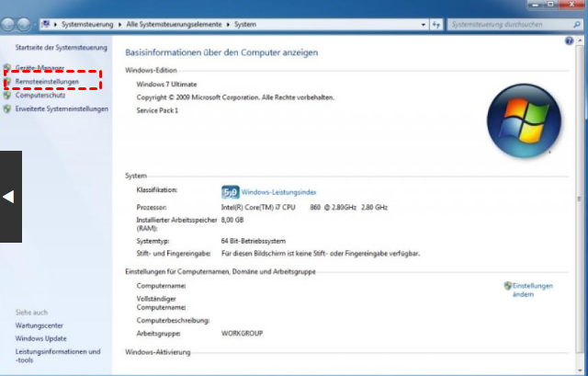588x376 pixels.
Task: Click the Intel(R) Core(TM) i7 CPU text
Action: [x=258, y=207]
